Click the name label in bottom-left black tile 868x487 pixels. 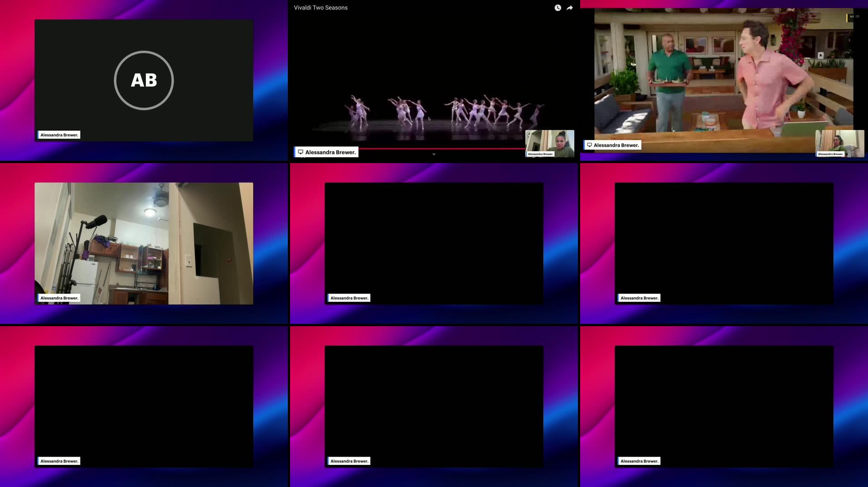pos(59,461)
